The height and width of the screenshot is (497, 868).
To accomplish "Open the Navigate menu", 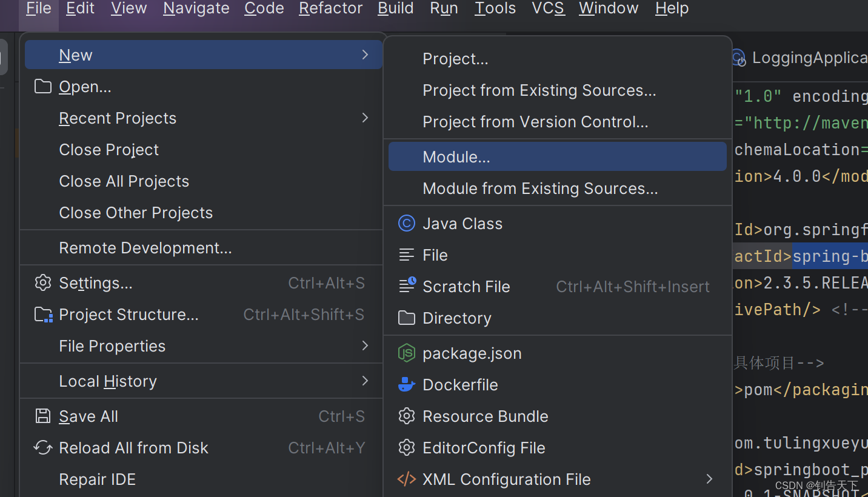I will [x=196, y=8].
